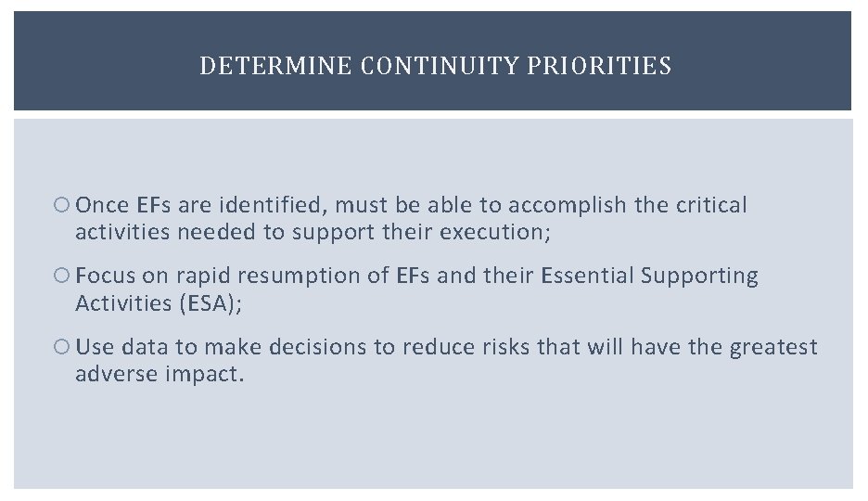Image resolution: width=868 pixels, height=501 pixels.
Task: Click the word 'greatest' in last bullet
Action: click(773, 347)
